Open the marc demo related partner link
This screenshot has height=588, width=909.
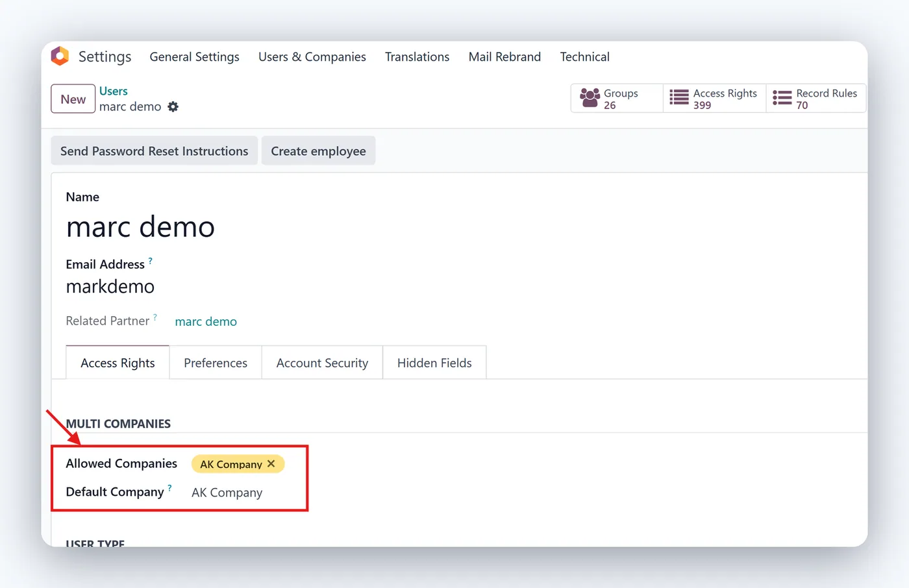tap(206, 321)
